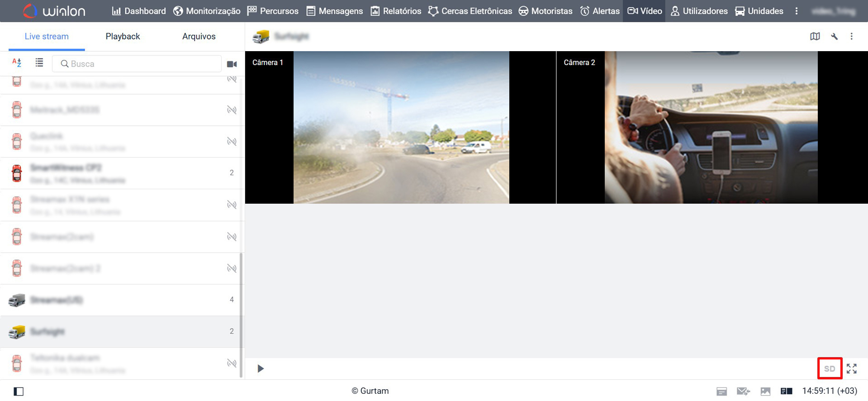This screenshot has height=401, width=868.
Task: Expand the three-dot menu in video header
Action: (x=851, y=37)
